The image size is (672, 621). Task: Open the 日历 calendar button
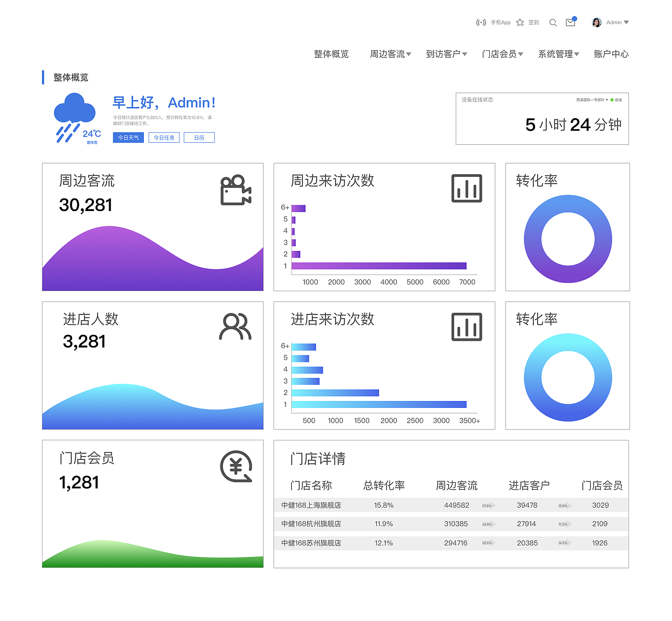click(199, 137)
